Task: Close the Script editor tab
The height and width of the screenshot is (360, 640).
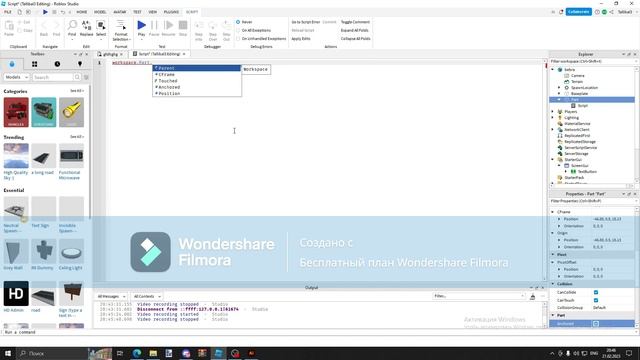Action: [184, 54]
